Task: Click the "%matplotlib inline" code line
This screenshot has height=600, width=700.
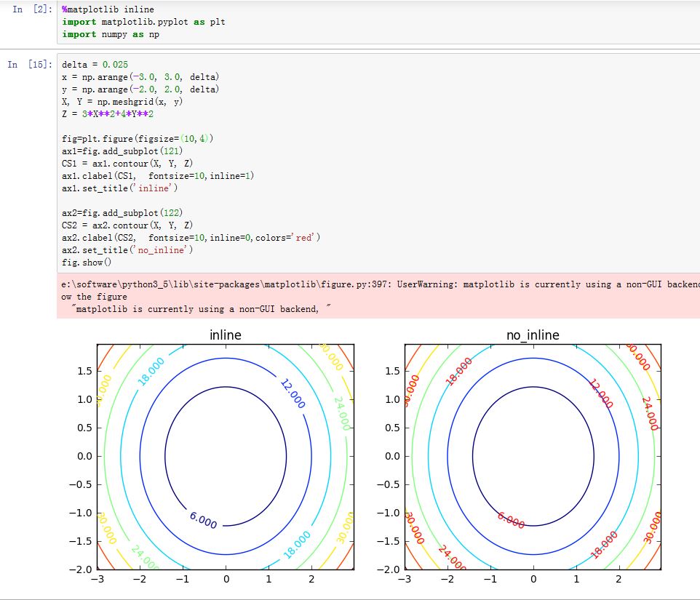Action: coord(108,9)
